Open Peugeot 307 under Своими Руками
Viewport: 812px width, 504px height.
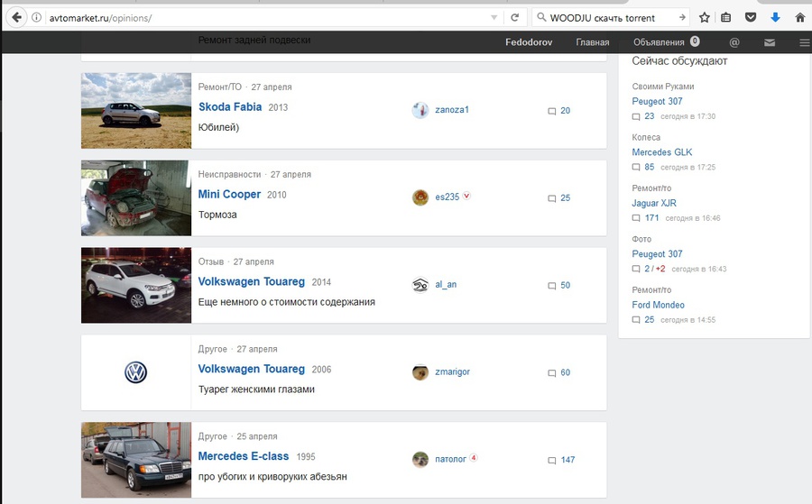point(657,101)
